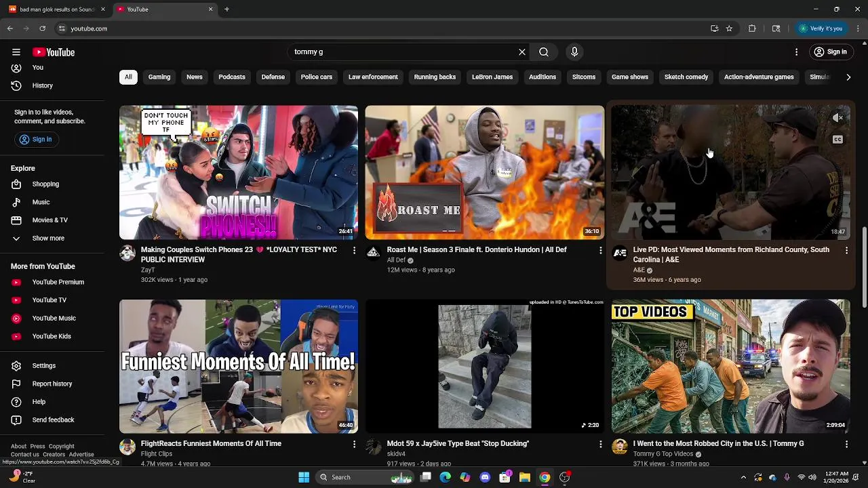This screenshot has height=488, width=868.
Task: Open the Copyright footer link
Action: [x=61, y=447]
